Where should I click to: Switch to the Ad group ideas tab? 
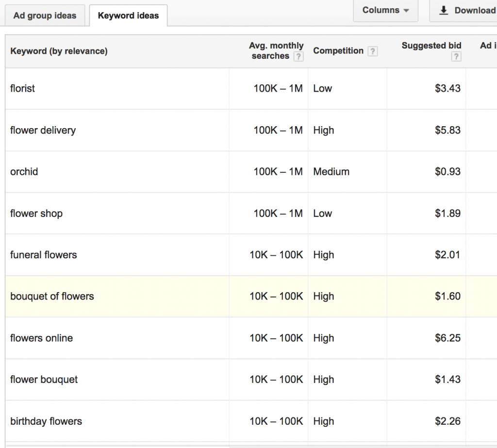[45, 16]
